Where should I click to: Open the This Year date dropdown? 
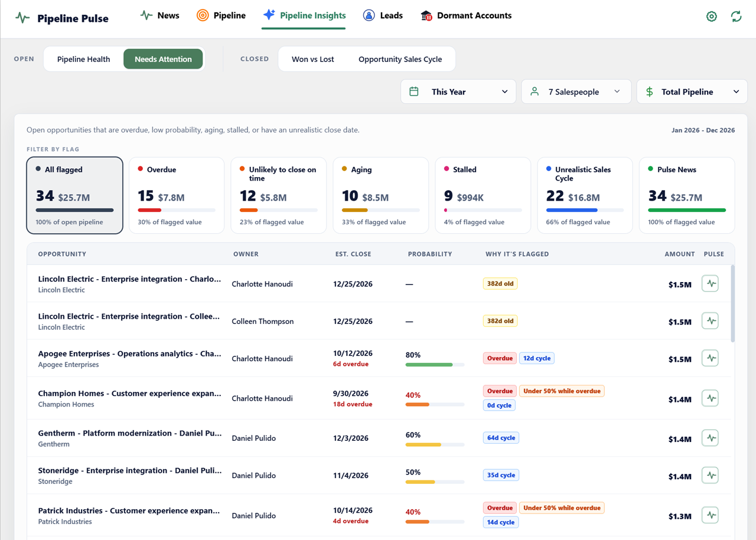point(458,91)
